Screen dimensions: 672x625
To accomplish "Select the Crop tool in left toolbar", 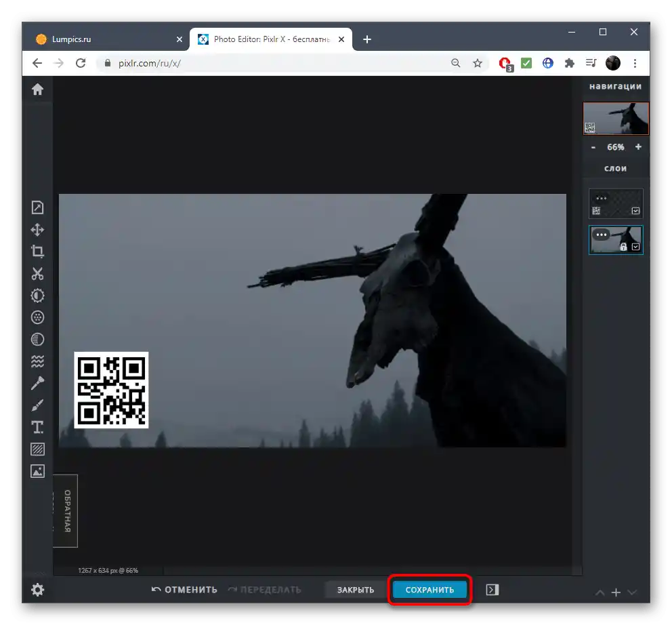I will [37, 251].
